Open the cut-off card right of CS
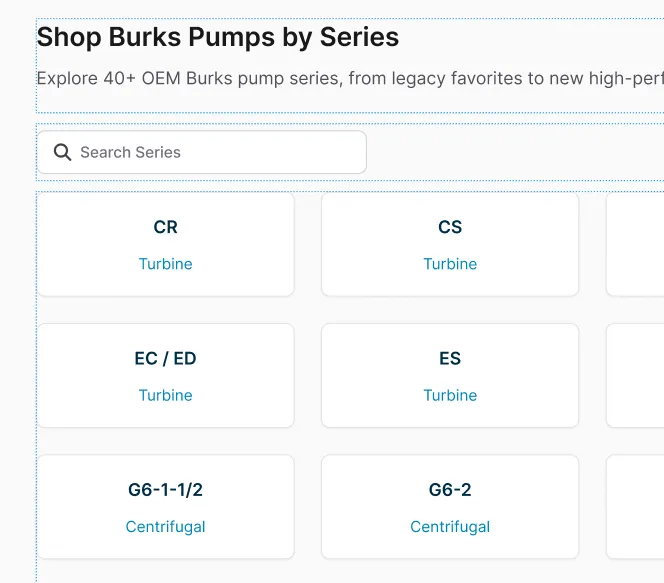This screenshot has width=664, height=583. coord(636,245)
